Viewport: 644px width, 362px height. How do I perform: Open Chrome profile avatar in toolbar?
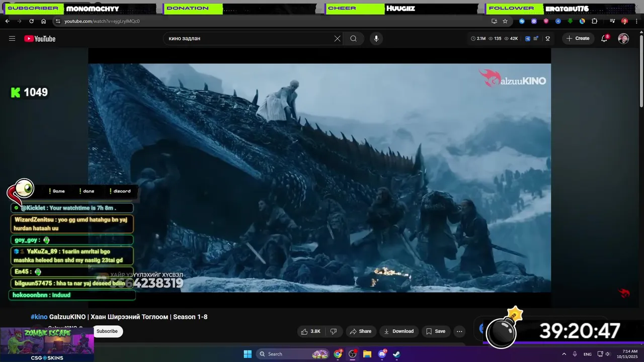click(624, 21)
